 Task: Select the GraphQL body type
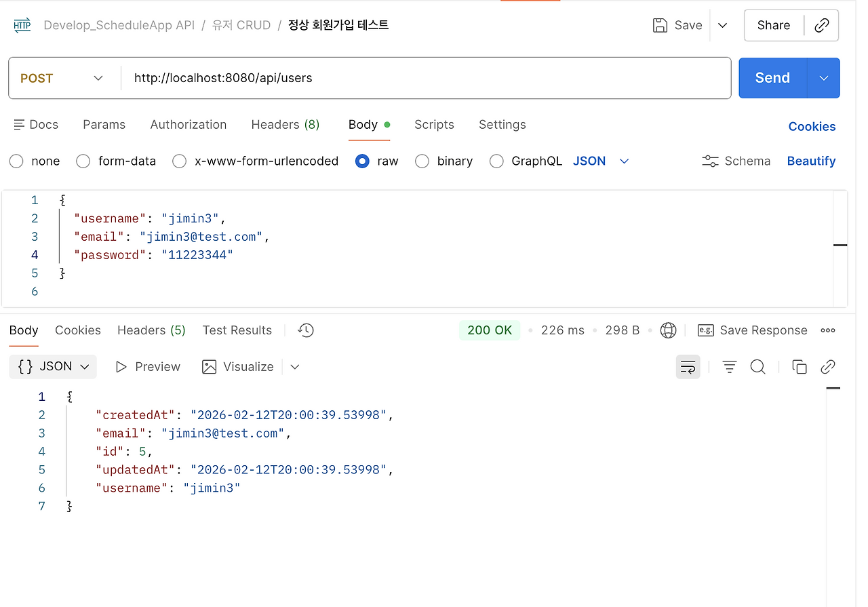pos(497,161)
